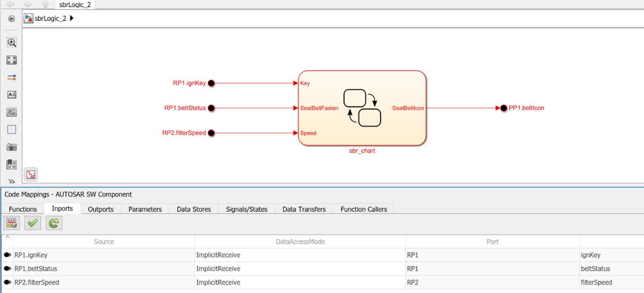The image size is (644, 293).
Task: Select the Annotation text tool
Action: point(11,94)
